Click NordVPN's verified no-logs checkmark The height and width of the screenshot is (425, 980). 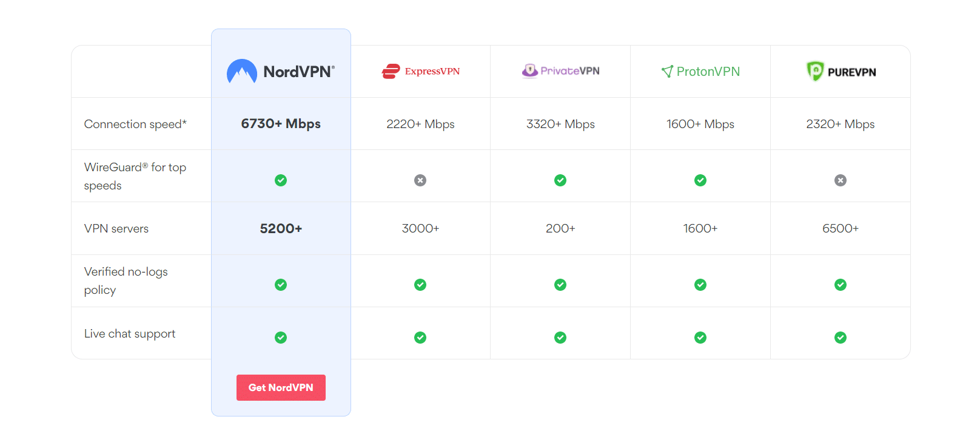(x=281, y=285)
